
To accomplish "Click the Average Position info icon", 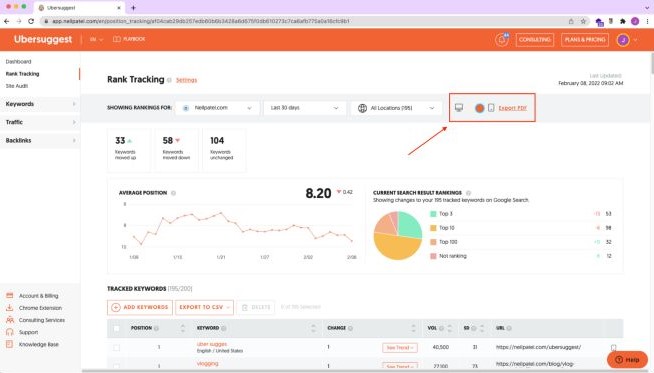I will [174, 193].
